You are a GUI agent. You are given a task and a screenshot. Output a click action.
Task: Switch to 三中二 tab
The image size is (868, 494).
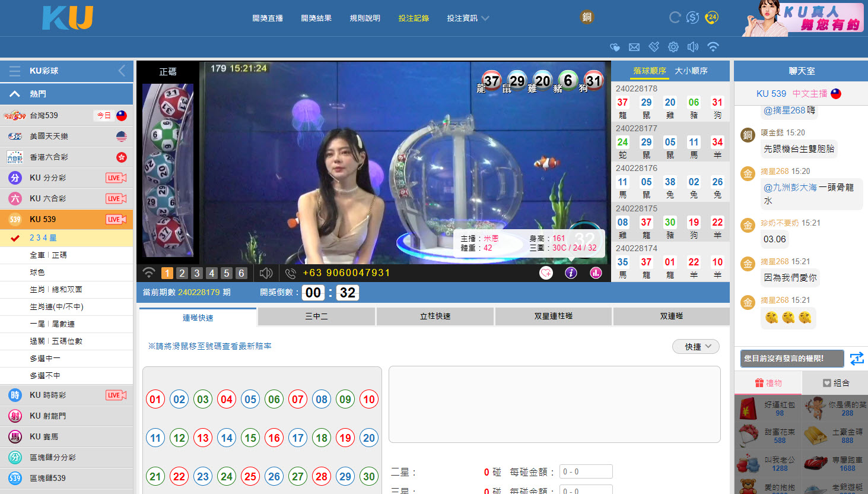point(316,316)
